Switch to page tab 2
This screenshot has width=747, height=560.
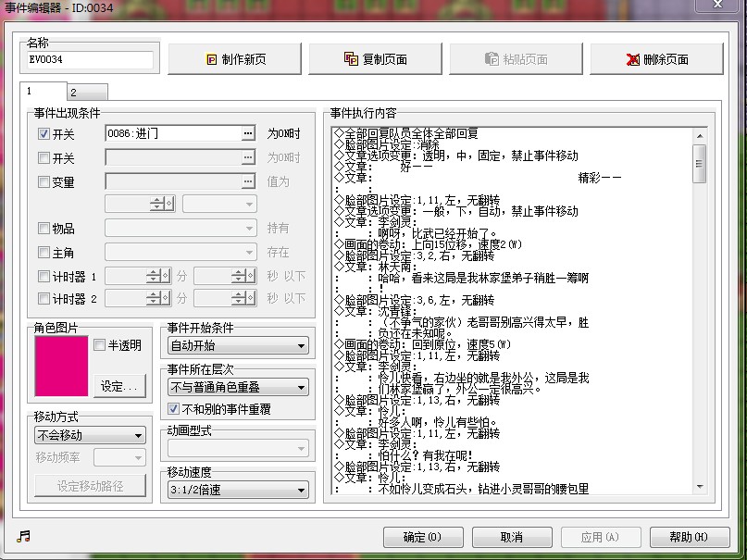[87, 92]
